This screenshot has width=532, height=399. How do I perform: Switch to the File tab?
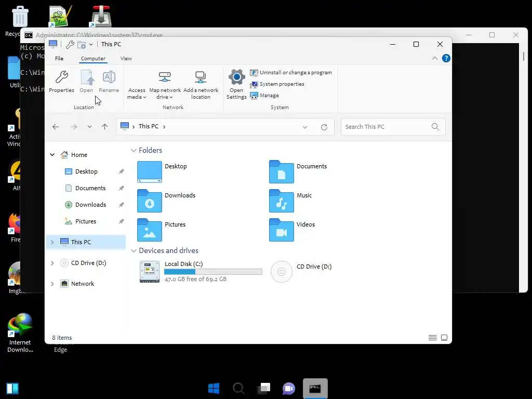tap(59, 58)
